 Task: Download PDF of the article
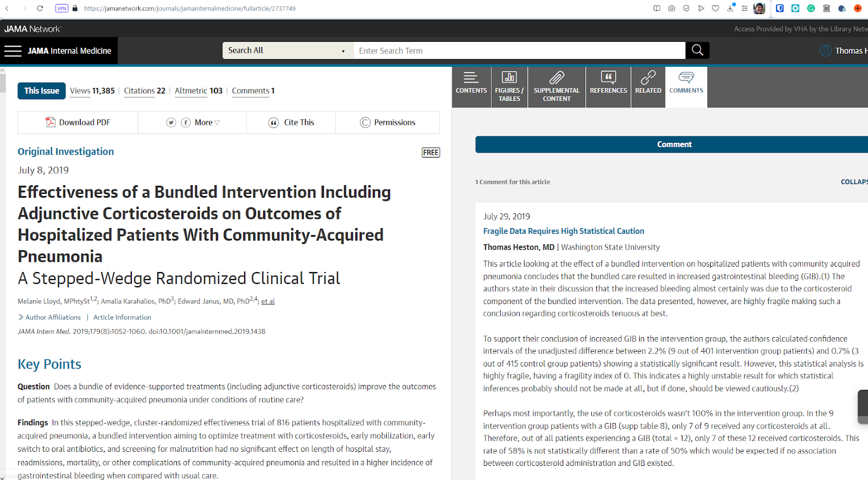pyautogui.click(x=78, y=123)
